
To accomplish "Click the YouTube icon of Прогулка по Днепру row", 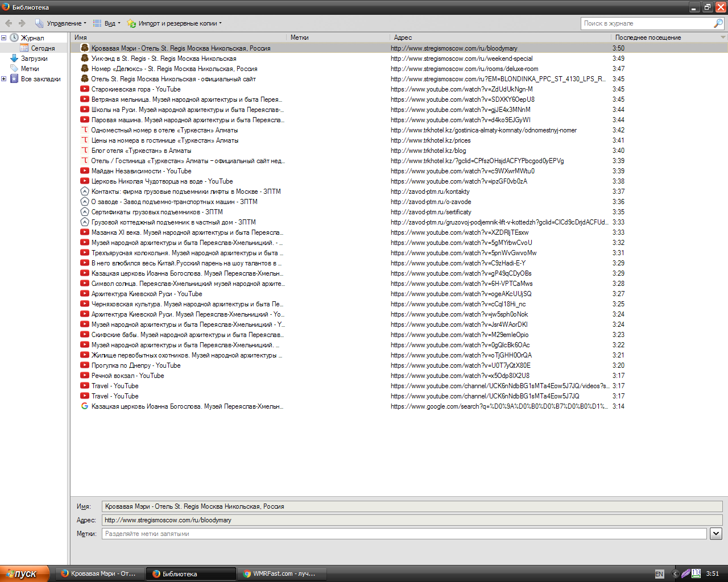I will point(85,365).
